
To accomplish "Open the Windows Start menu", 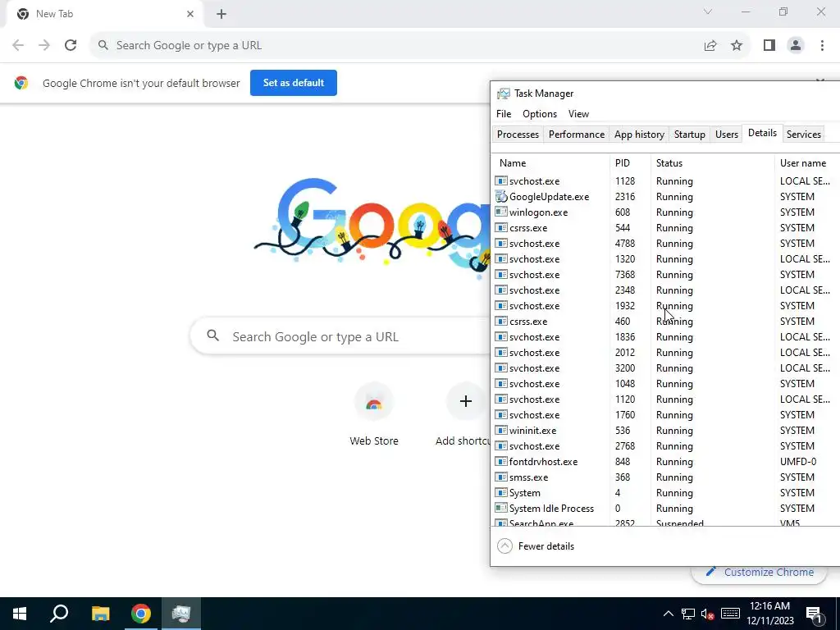I will (x=20, y=614).
